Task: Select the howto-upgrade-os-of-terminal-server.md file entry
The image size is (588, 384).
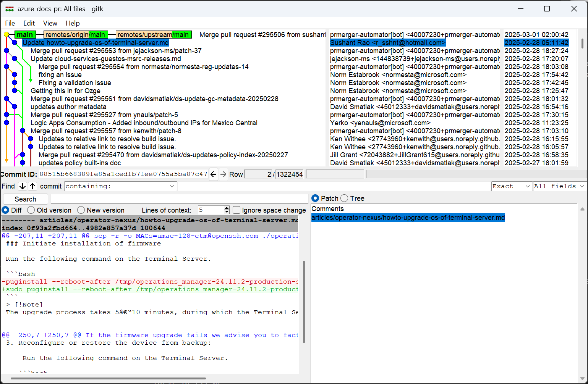Action: pos(408,218)
